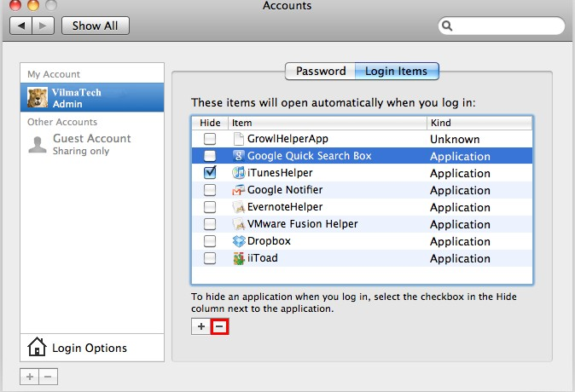This screenshot has width=575, height=392.
Task: Click the back navigation arrow
Action: 21,26
